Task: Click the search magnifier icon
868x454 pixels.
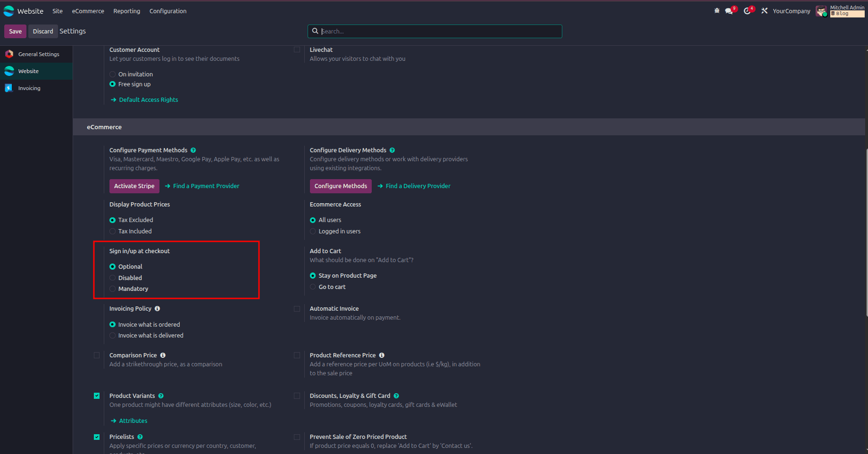Action: pos(315,31)
